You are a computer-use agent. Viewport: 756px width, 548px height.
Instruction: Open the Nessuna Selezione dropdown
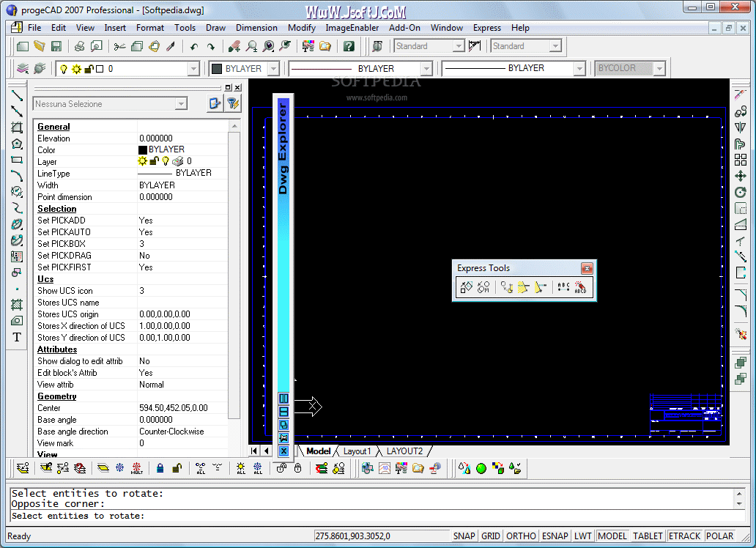point(181,104)
